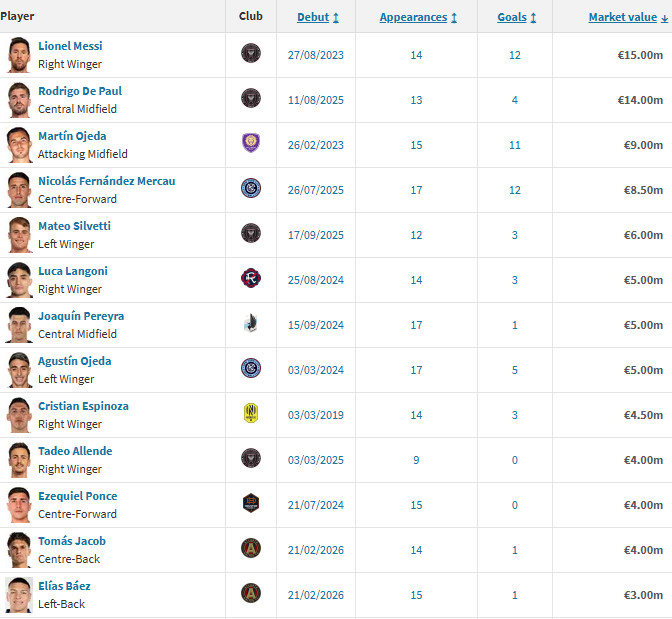
Task: Click Elías Báez's market value €3.00m
Action: [643, 595]
